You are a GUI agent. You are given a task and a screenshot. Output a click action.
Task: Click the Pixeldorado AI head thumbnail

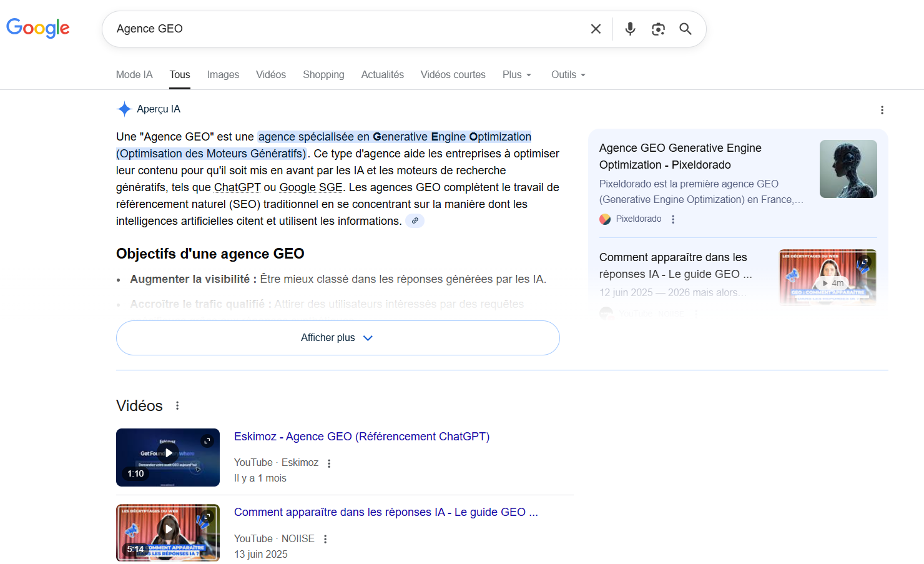pyautogui.click(x=848, y=169)
